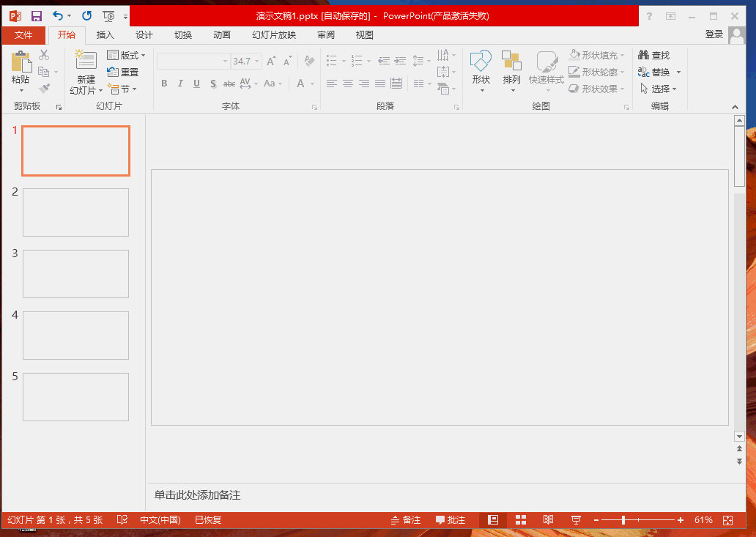Viewport: 756px width, 537px height.
Task: Toggle the Notes pane in status bar
Action: click(406, 520)
